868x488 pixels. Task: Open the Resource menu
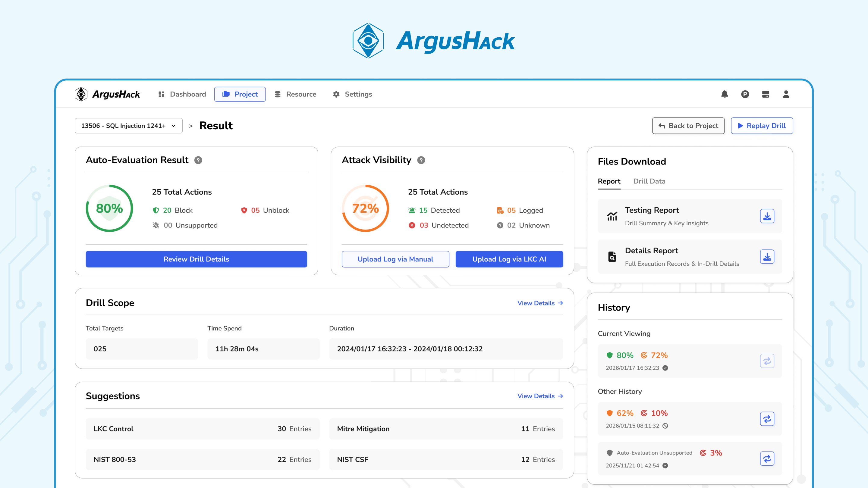pos(295,94)
